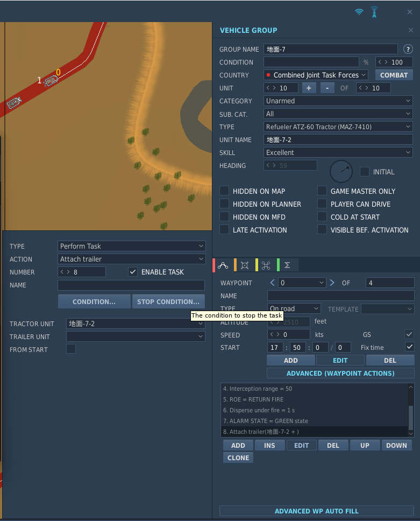
Task: Enable Late Activation checkbox
Action: [x=224, y=230]
